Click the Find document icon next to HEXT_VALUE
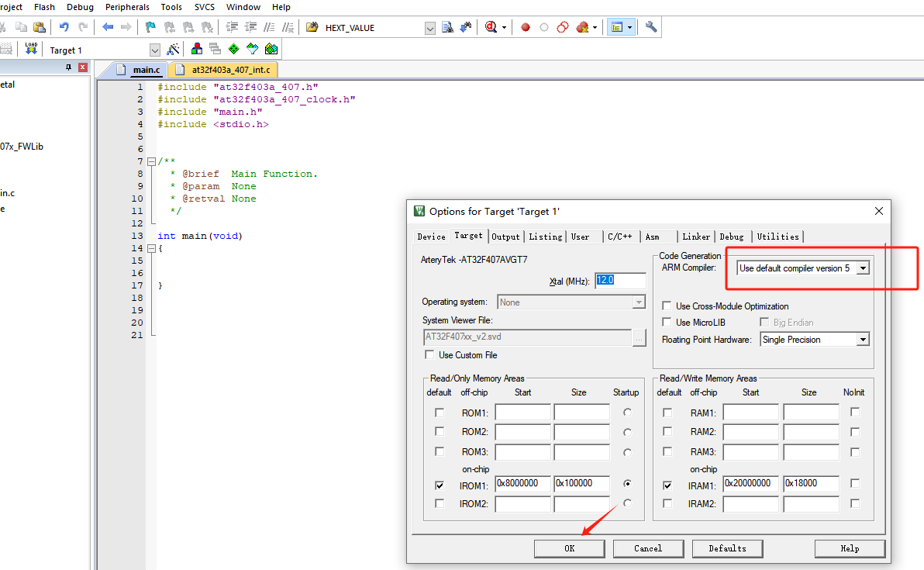The height and width of the screenshot is (570, 924). [447, 27]
